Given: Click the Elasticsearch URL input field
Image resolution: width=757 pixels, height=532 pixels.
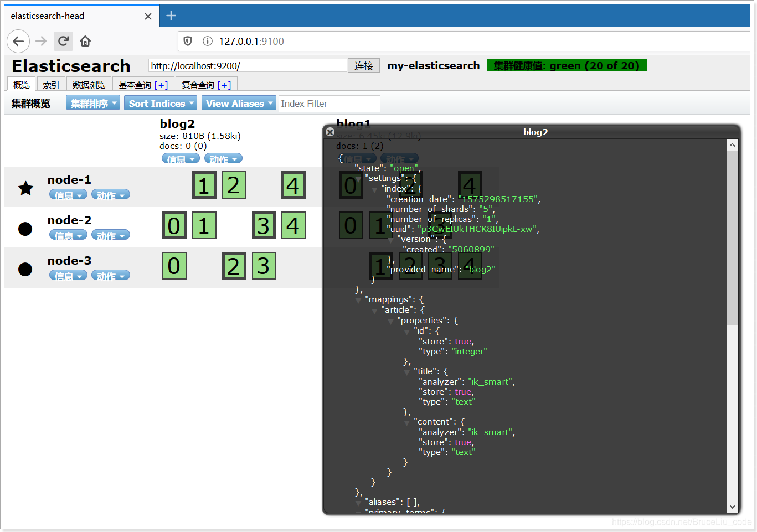Looking at the screenshot, I should (x=248, y=66).
